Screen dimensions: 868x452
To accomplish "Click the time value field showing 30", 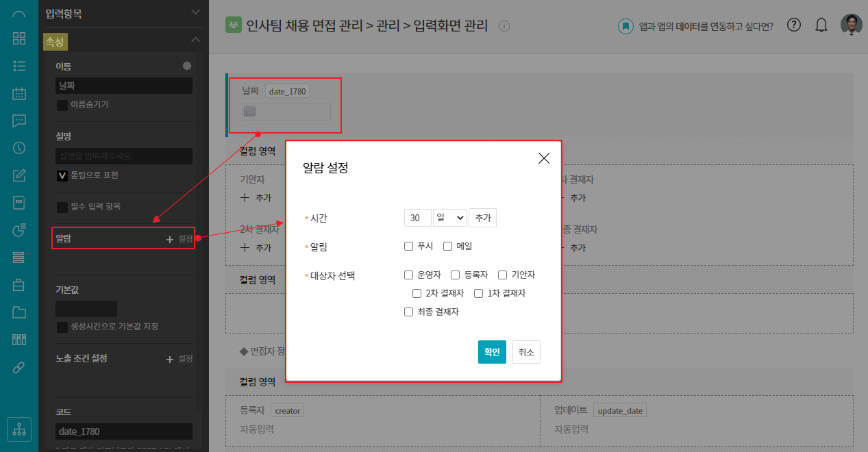I will click(x=417, y=218).
